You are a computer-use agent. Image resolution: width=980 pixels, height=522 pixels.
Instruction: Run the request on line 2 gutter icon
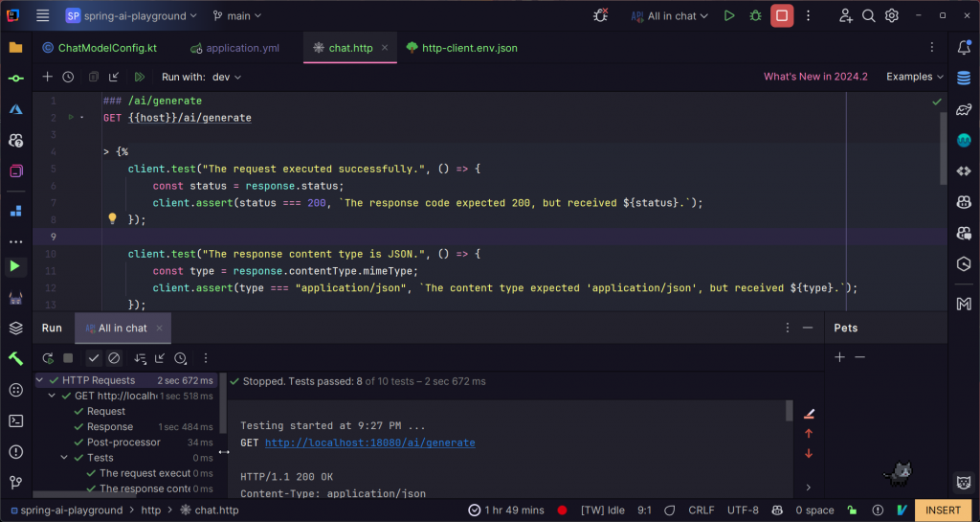[x=71, y=117]
